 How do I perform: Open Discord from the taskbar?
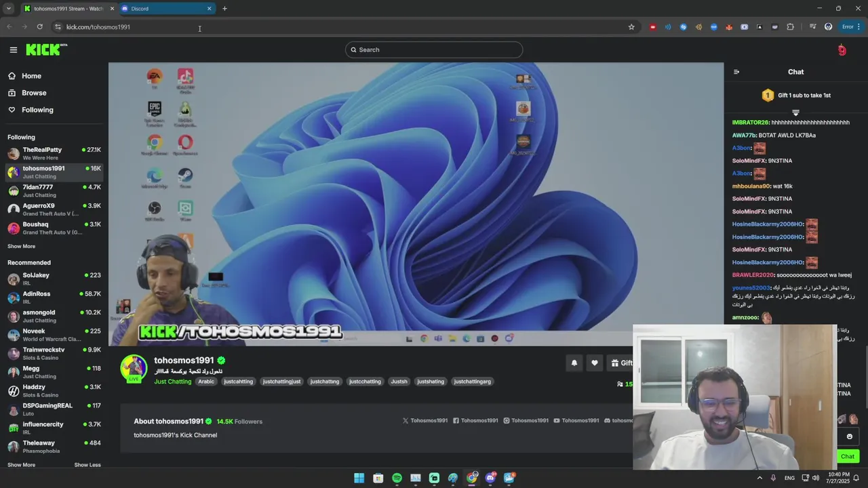click(490, 478)
